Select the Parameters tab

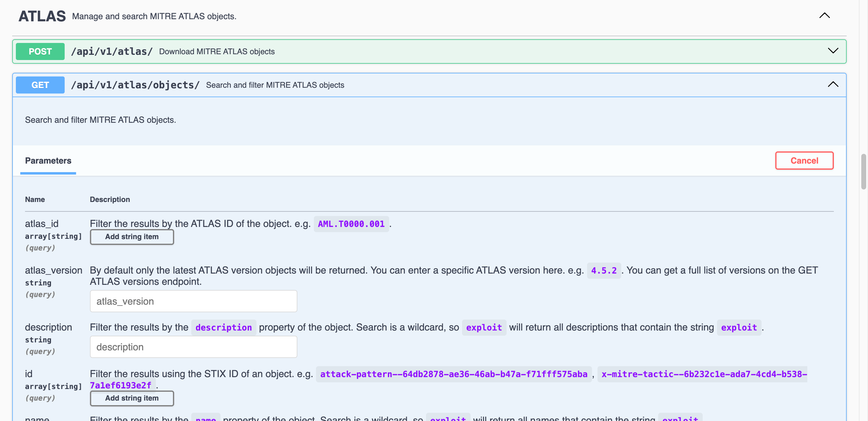point(48,161)
